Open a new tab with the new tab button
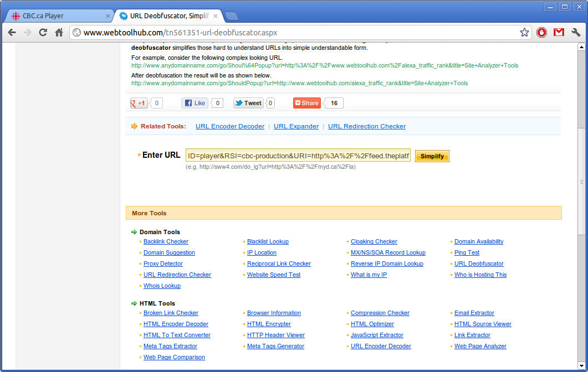The width and height of the screenshot is (588, 372). click(231, 16)
